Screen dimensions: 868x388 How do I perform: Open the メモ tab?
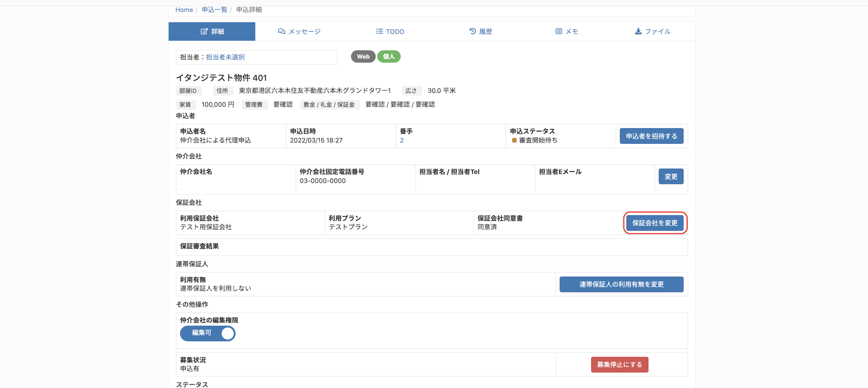point(567,31)
